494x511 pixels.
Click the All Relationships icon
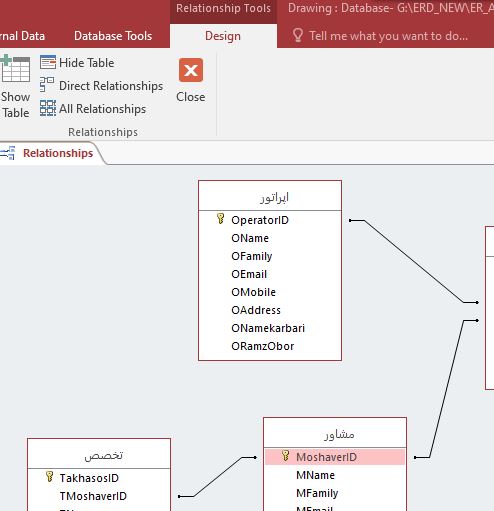pyautogui.click(x=48, y=108)
